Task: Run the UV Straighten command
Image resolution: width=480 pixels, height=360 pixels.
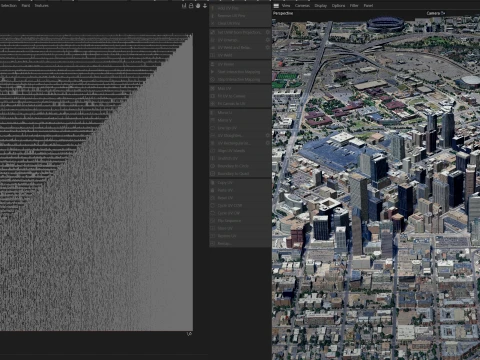Action: tap(237, 136)
